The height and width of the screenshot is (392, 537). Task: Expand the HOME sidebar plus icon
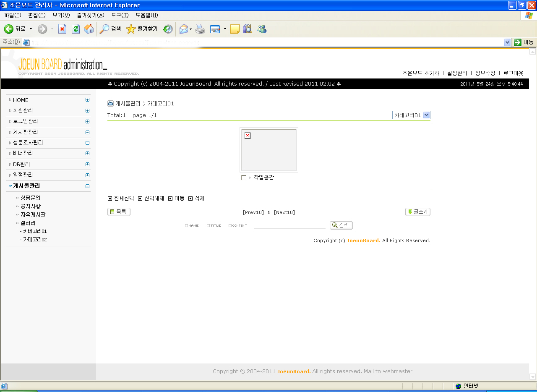coord(87,100)
